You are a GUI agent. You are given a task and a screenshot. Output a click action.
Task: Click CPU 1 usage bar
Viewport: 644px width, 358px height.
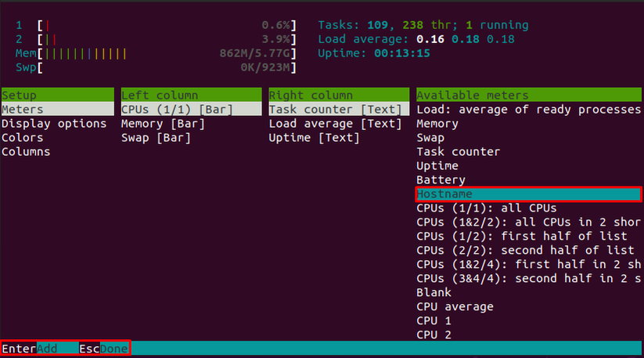[156, 26]
